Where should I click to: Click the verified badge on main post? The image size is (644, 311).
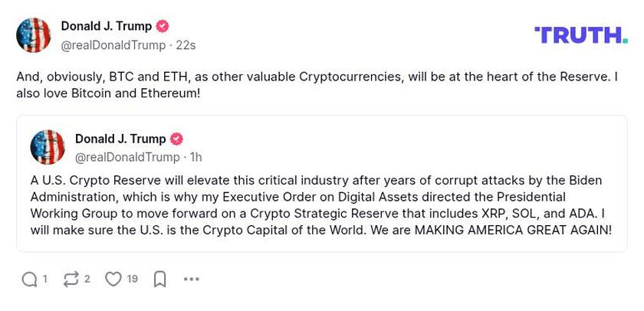point(163,27)
